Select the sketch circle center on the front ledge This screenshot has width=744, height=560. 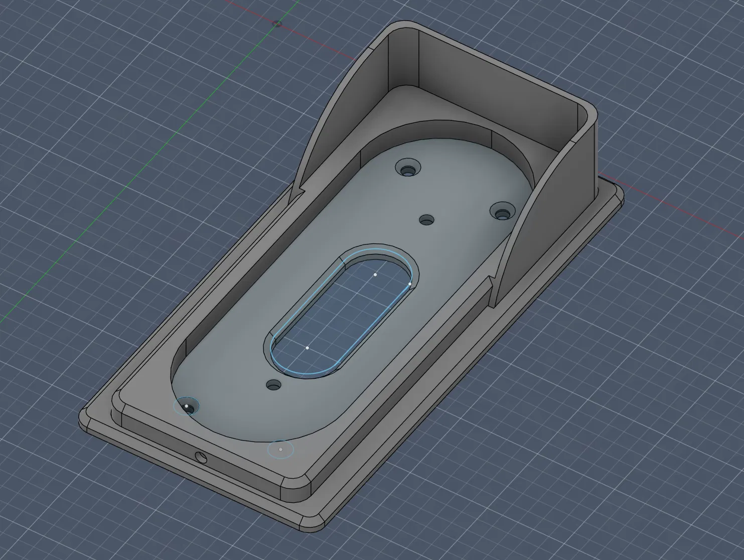pyautogui.click(x=280, y=449)
